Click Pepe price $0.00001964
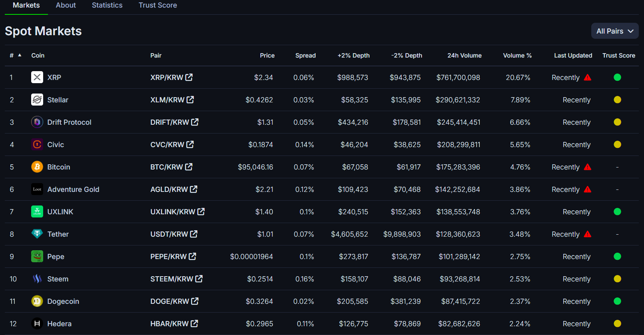The image size is (644, 335). (252, 257)
